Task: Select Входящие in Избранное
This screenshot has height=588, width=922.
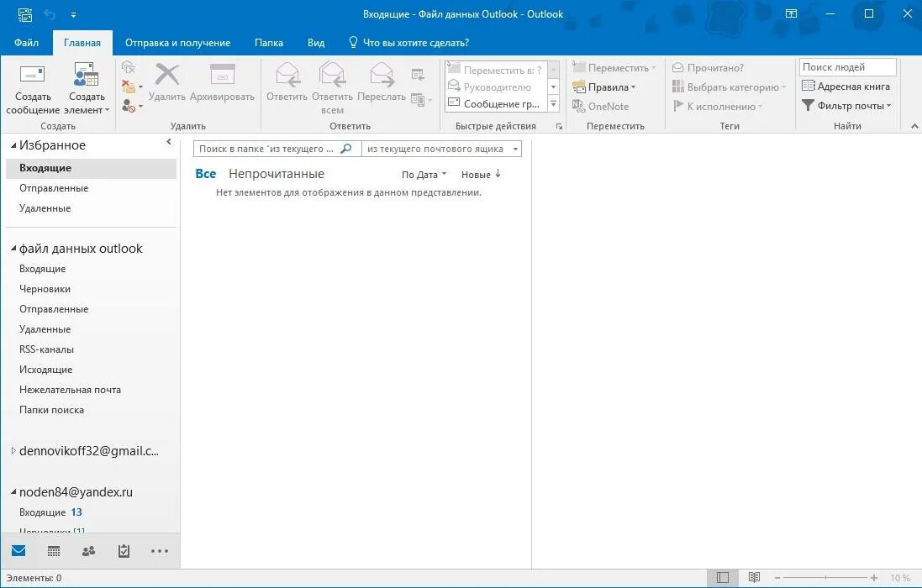Action: tap(91, 168)
